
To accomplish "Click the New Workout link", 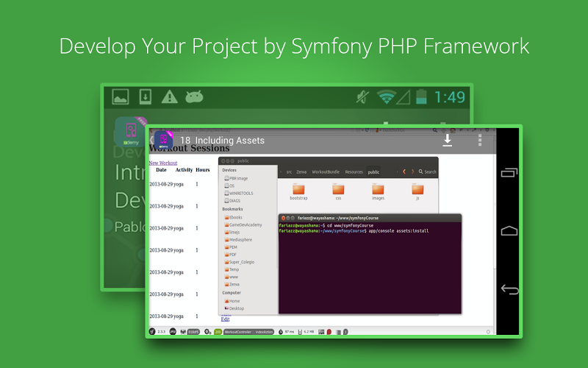I will point(162,163).
